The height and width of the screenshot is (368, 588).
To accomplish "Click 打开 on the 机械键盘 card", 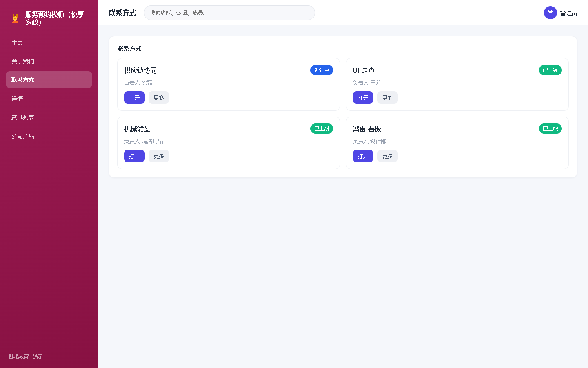I will click(x=134, y=156).
